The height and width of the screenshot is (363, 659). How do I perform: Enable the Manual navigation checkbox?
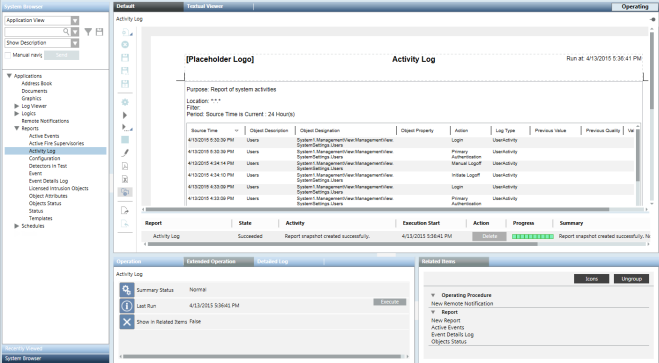pos(8,55)
